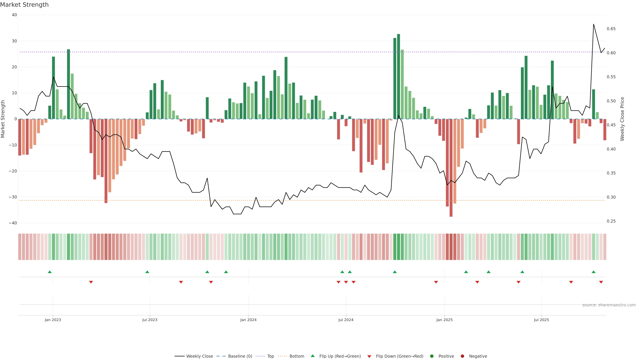The width and height of the screenshot is (644, 362).
Task: Click the Positive green circle legend icon
Action: tap(432, 356)
